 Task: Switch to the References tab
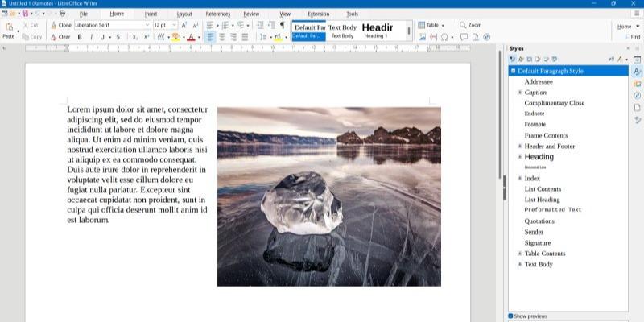(217, 14)
